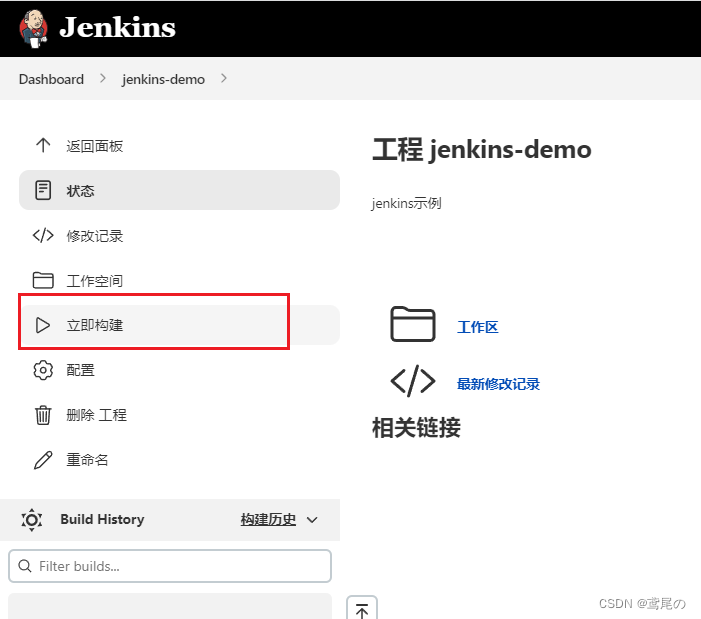Click the Jenkins title text in header
701x619 pixels.
pos(118,28)
